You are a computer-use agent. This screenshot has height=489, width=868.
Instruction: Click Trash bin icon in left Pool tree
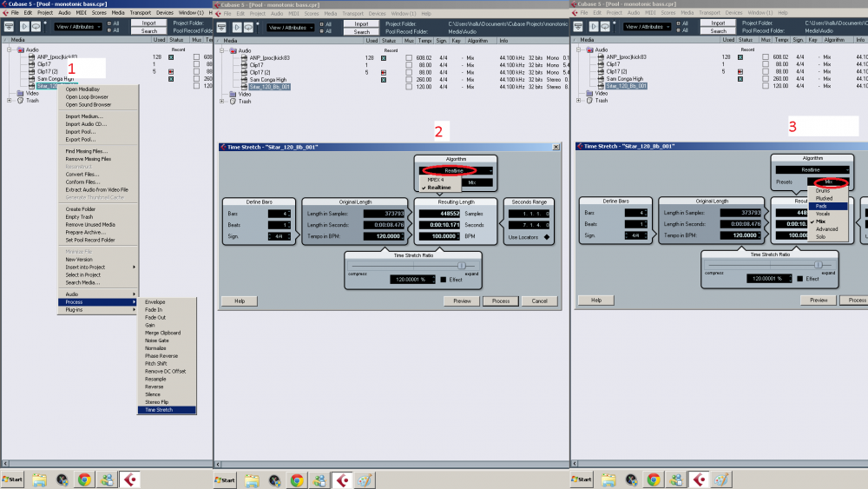pyautogui.click(x=21, y=100)
